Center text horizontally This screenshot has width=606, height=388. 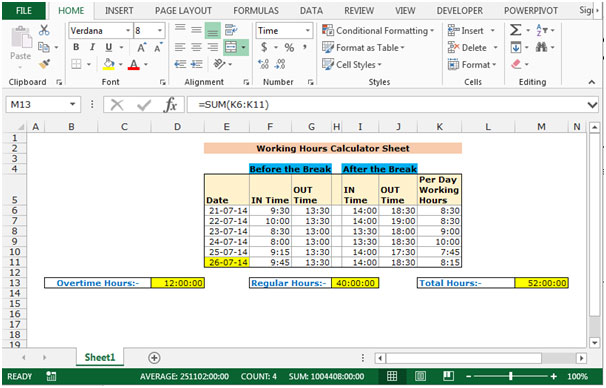click(196, 47)
